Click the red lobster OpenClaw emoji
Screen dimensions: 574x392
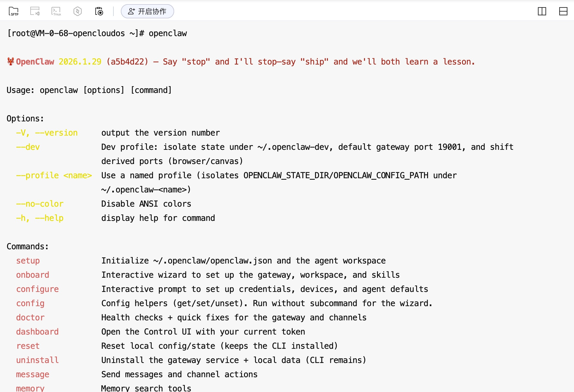[x=11, y=61]
